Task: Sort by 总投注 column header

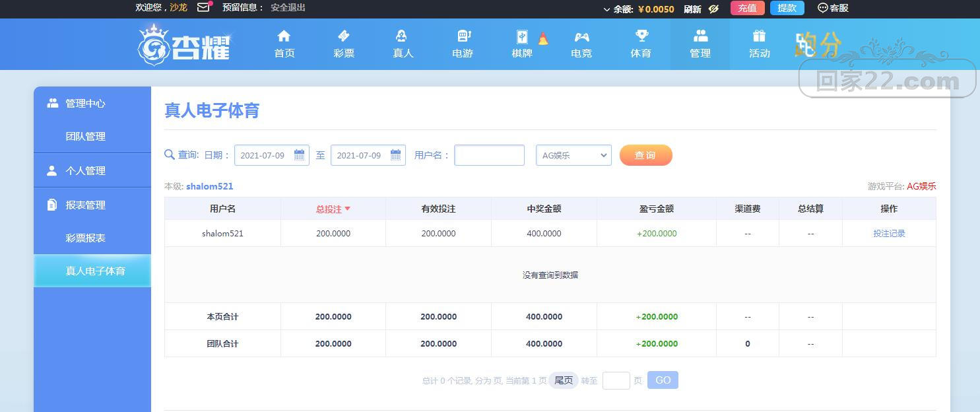Action: pyautogui.click(x=333, y=209)
